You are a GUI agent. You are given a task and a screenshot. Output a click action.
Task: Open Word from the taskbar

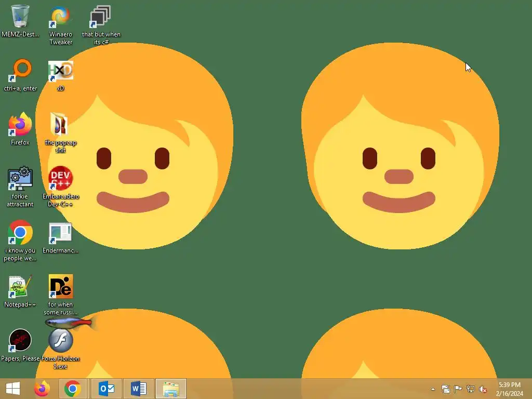[139, 389]
